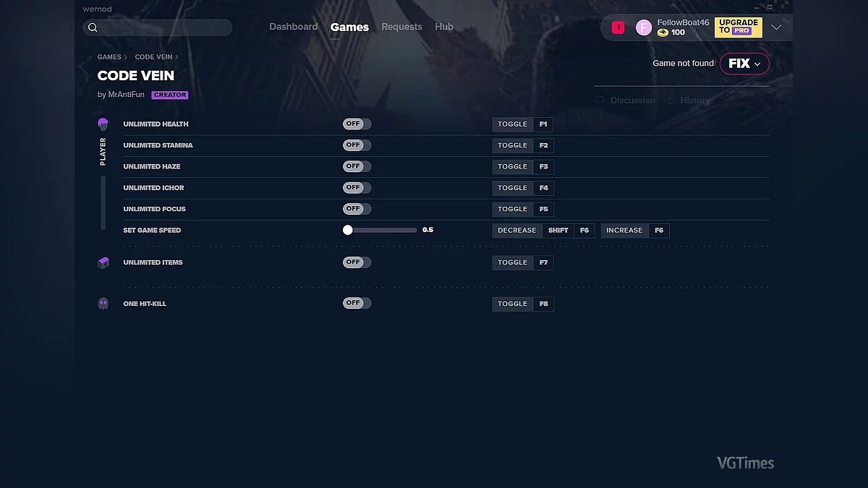Click the SET GAME SPEED label
868x488 pixels.
[152, 230]
